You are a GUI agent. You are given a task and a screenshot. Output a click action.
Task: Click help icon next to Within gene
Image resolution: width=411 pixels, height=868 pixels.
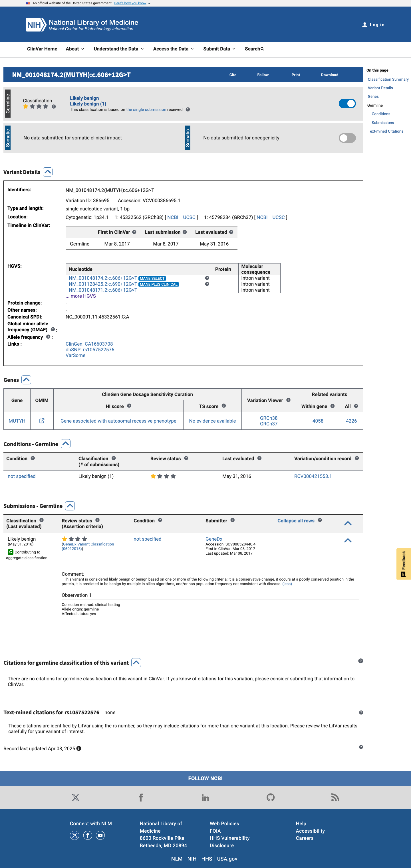click(x=333, y=406)
